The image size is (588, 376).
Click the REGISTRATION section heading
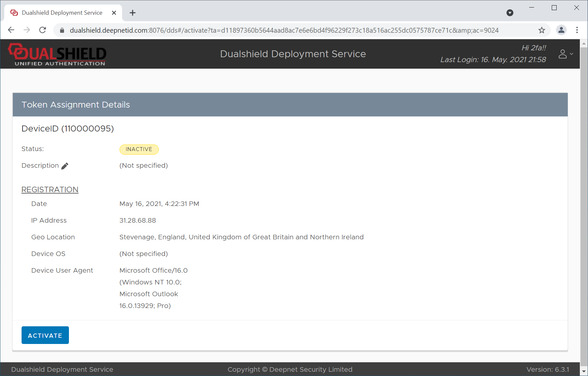click(x=50, y=190)
